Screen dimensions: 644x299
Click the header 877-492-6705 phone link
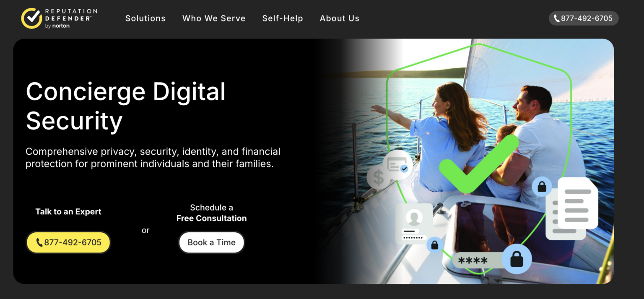(584, 18)
